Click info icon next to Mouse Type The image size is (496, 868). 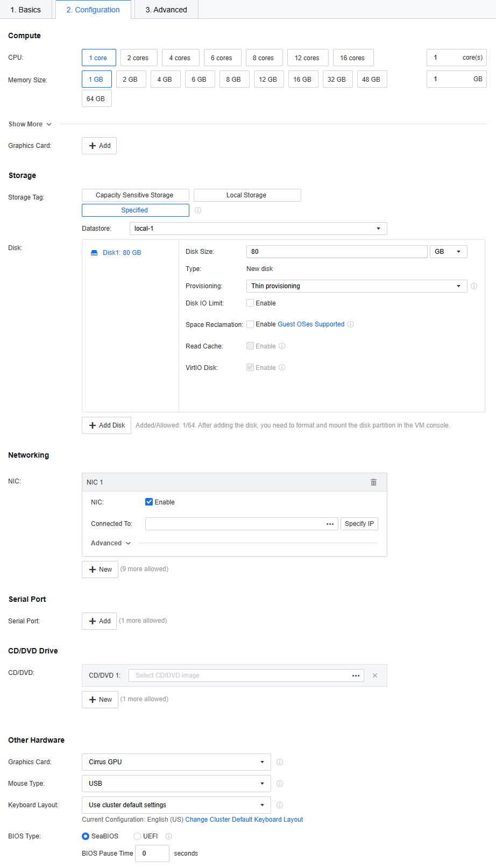pos(280,784)
